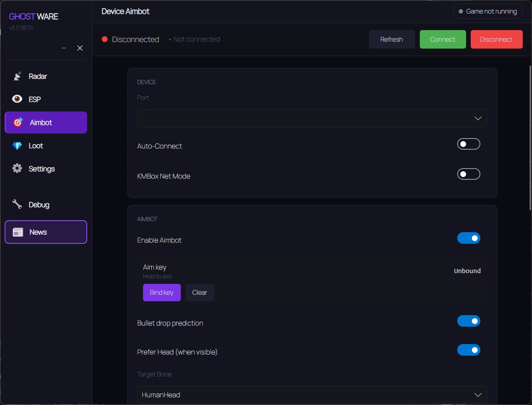The image size is (532, 405).
Task: Click the DEVICE section heading
Action: point(146,82)
